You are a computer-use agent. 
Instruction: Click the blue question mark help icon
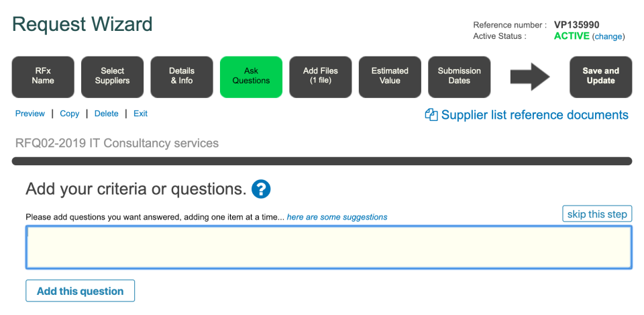(x=261, y=189)
